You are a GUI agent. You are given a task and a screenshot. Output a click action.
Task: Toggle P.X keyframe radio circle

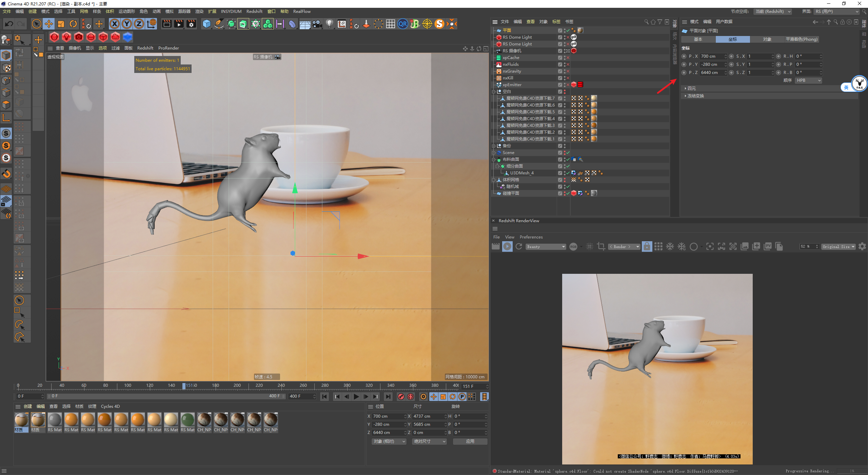[x=684, y=56]
